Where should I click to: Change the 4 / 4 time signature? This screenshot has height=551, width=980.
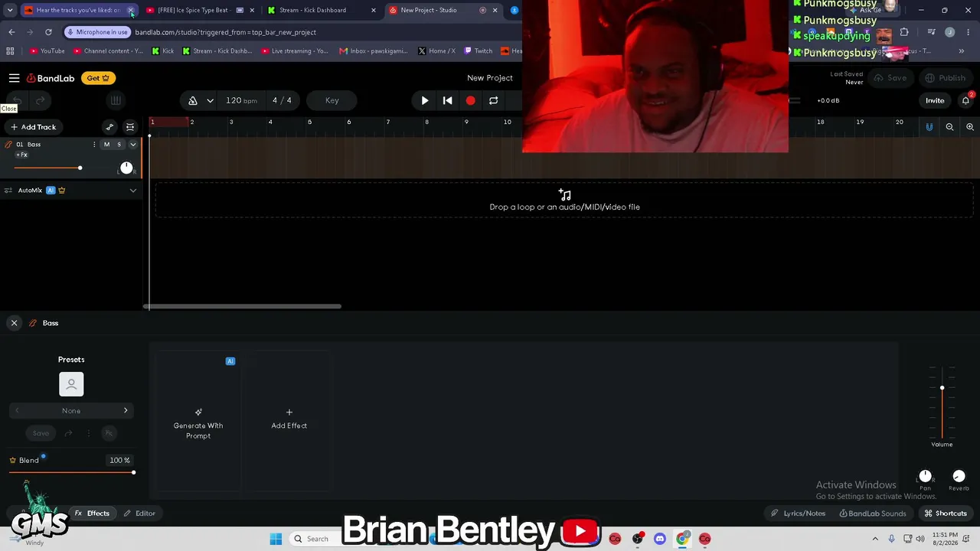(x=282, y=100)
